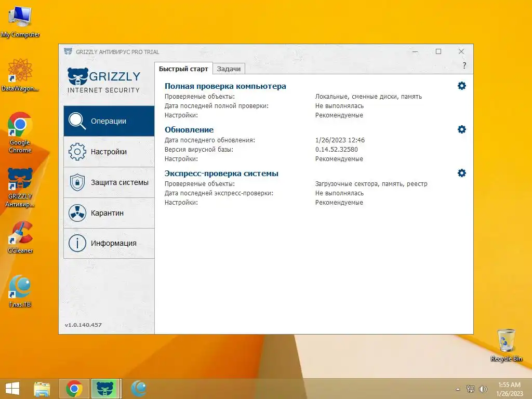This screenshot has height=399, width=532.
Task: Click version text v1.0.140.457
Action: (83, 325)
